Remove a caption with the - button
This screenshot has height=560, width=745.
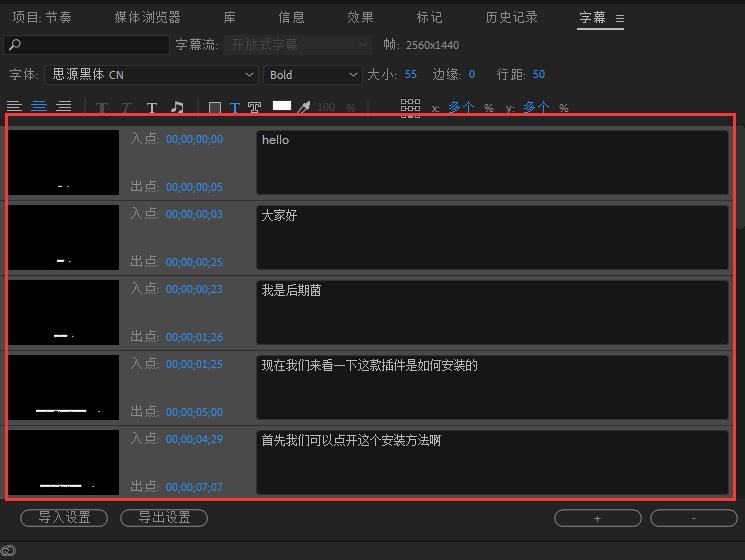694,518
